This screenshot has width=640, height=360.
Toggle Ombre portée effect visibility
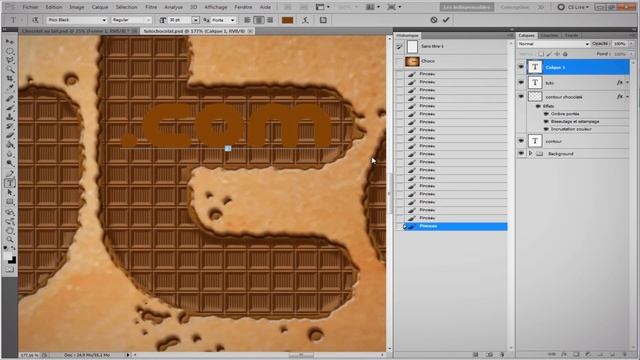[x=546, y=114]
